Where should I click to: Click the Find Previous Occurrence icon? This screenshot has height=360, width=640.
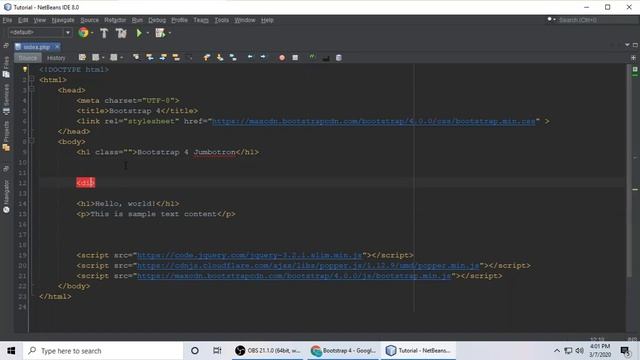point(150,58)
